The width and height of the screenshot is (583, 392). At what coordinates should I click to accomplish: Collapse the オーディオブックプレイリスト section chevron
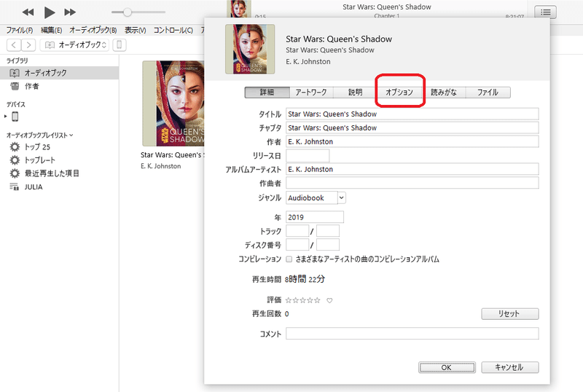coord(71,135)
